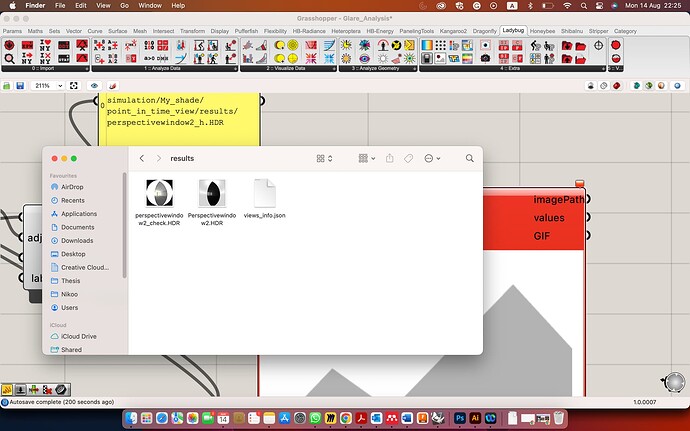Click the sketch brush icon in the canvas toolbar
This screenshot has height=431, width=690.
113,86
